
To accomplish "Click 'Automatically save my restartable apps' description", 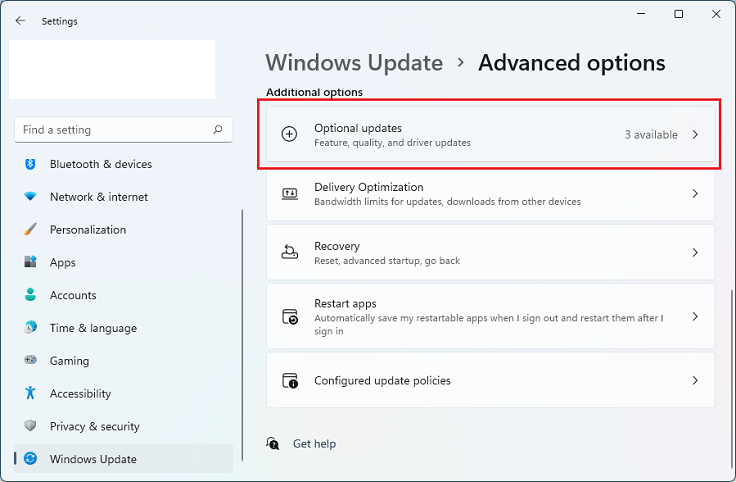I will (x=489, y=324).
